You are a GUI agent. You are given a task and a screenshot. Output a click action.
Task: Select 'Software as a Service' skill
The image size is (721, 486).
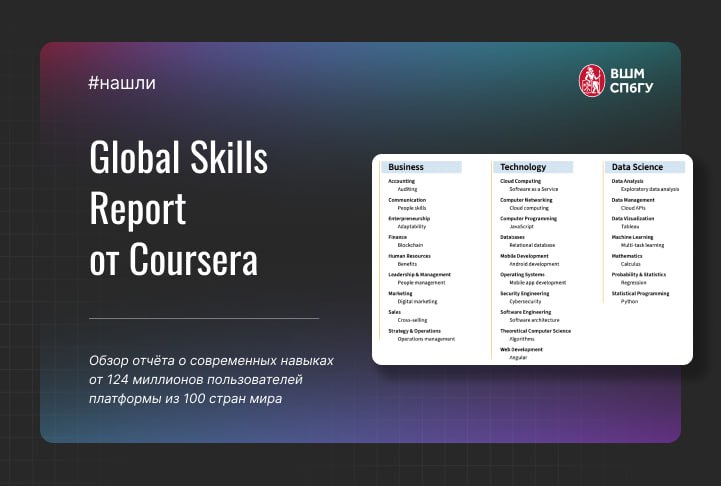click(x=533, y=189)
